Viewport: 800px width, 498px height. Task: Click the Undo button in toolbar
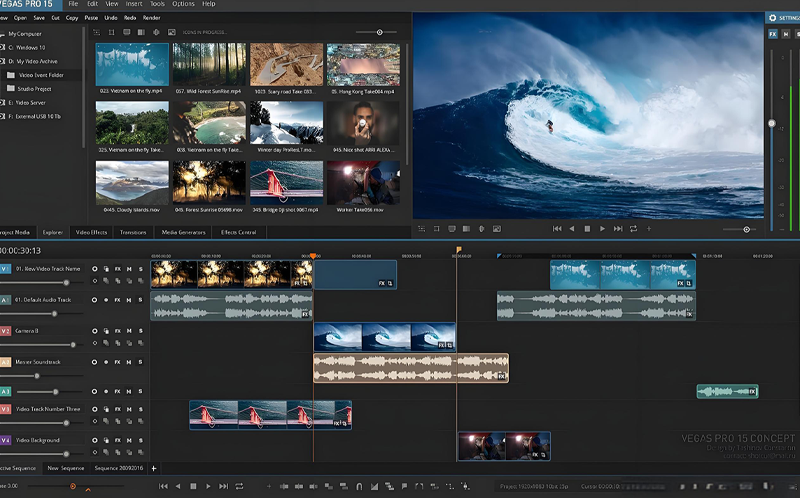click(x=111, y=18)
